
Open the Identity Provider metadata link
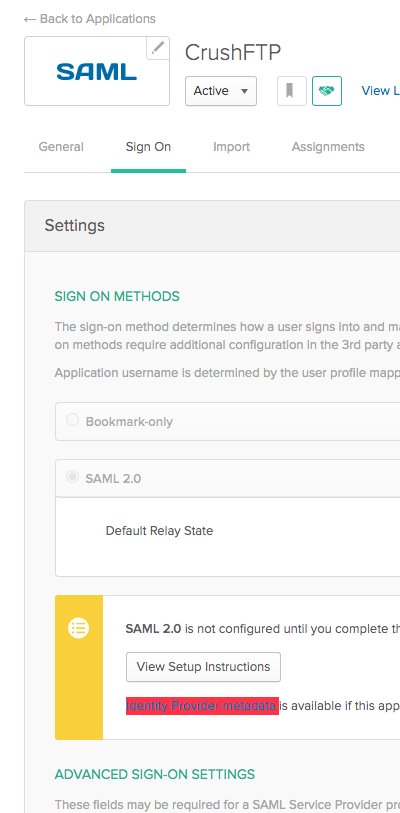[202, 706]
